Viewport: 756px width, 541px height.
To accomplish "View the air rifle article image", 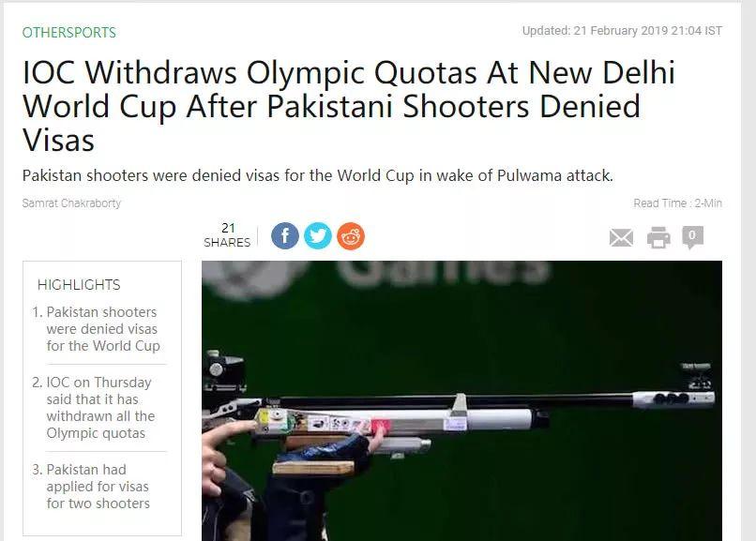I will [x=461, y=400].
